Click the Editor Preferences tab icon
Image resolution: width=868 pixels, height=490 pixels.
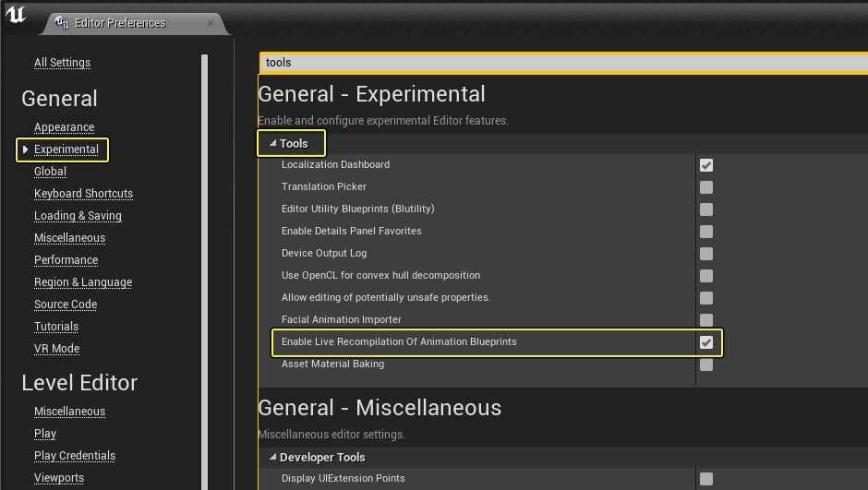pos(61,23)
